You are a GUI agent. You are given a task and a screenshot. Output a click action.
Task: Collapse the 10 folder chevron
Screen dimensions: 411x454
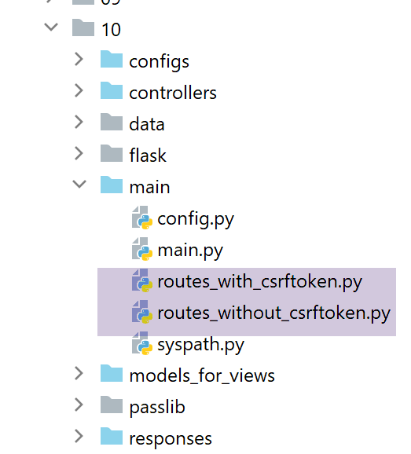tap(51, 27)
